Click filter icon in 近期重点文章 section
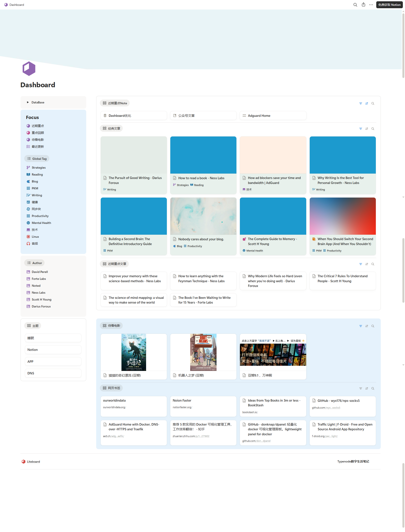This screenshot has height=532, width=405. click(360, 264)
